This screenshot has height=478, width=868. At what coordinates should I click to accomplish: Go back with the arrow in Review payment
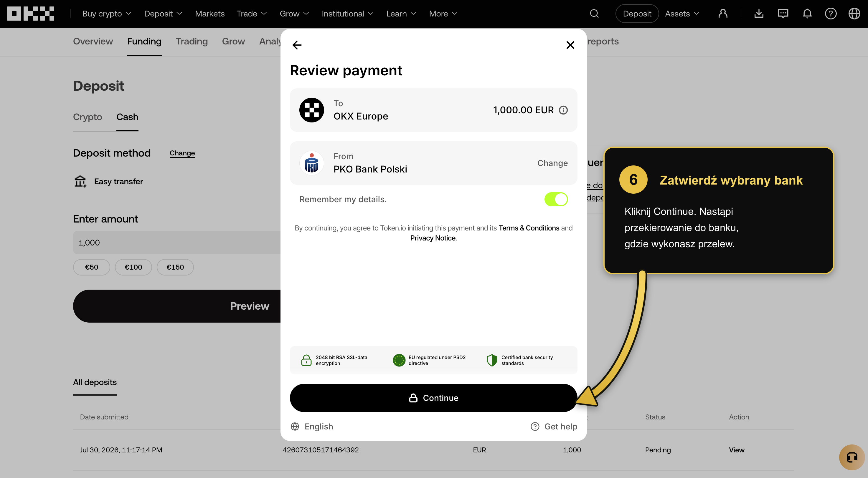(x=297, y=45)
